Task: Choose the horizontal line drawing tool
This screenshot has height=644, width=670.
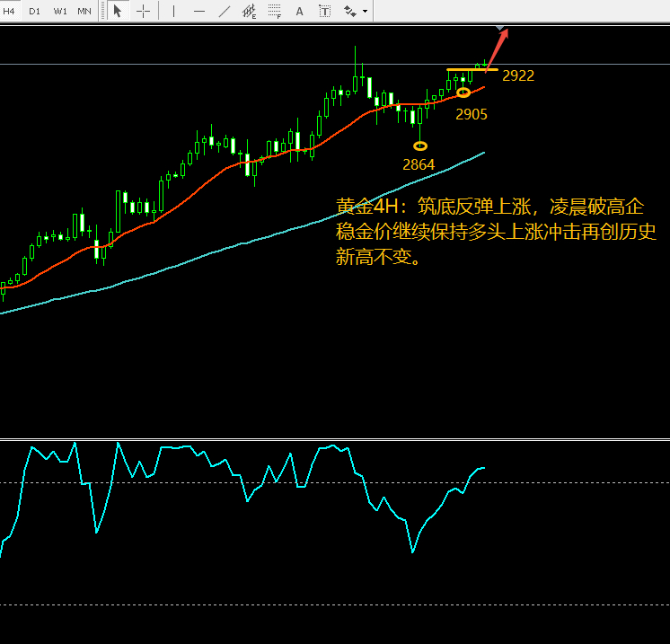Action: click(199, 11)
